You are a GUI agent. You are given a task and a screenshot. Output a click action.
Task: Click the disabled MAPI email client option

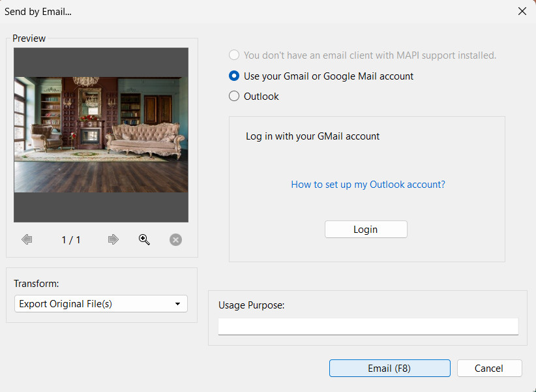pyautogui.click(x=235, y=55)
